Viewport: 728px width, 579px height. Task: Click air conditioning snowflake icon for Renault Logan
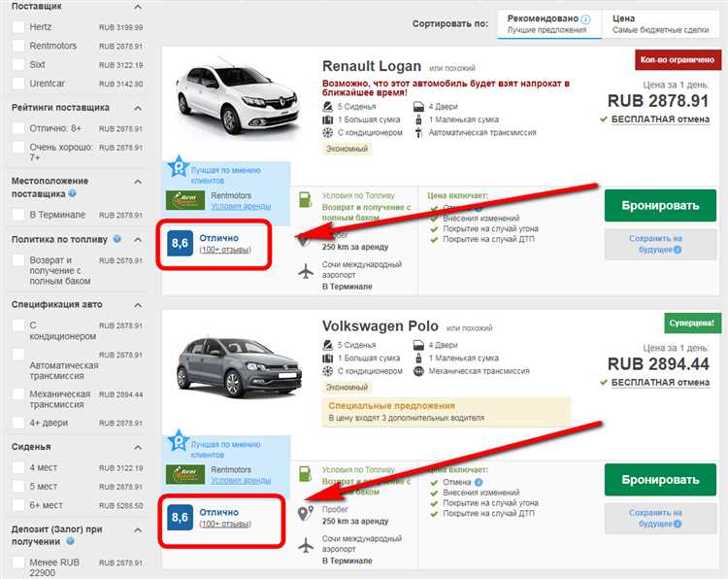point(328,133)
